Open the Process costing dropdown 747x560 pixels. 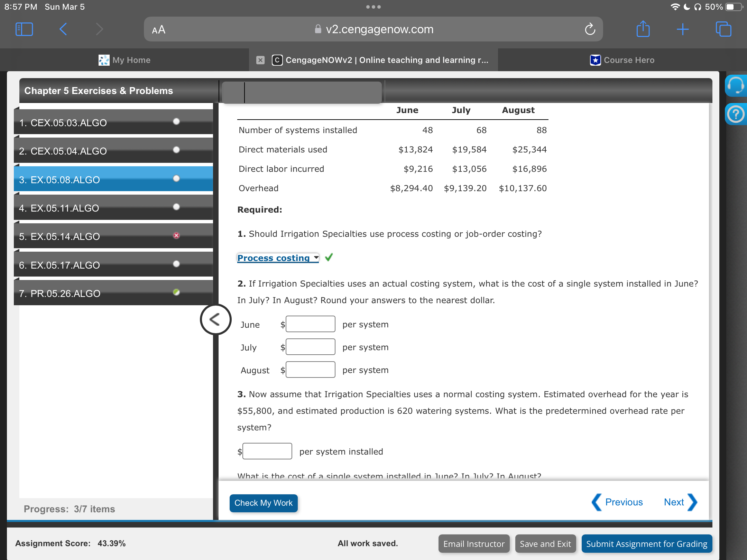tap(278, 258)
